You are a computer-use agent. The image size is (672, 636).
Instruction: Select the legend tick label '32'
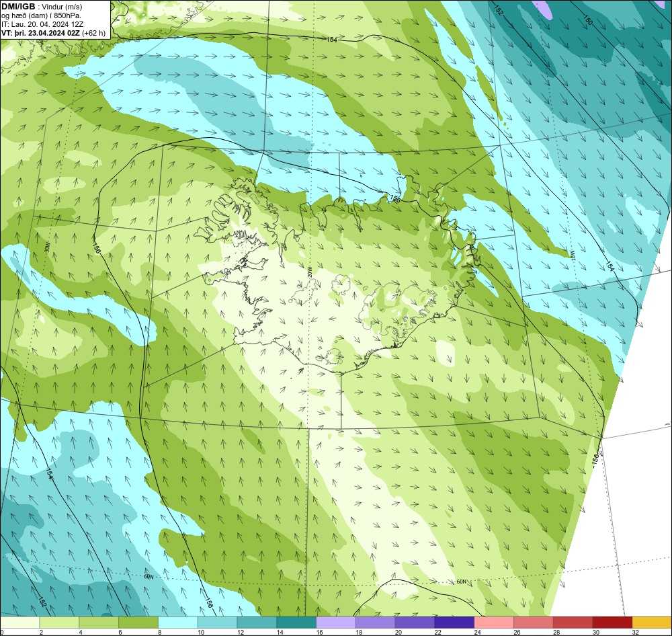click(x=634, y=632)
